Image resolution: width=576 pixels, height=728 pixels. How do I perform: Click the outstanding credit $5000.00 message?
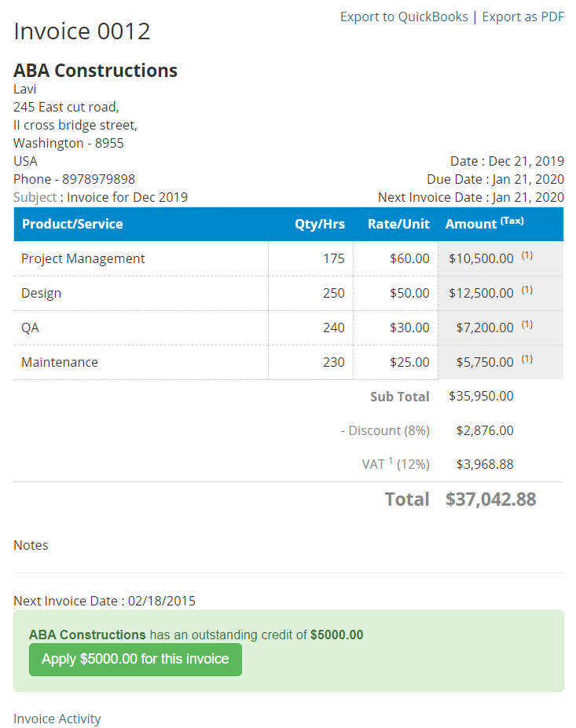pos(196,635)
